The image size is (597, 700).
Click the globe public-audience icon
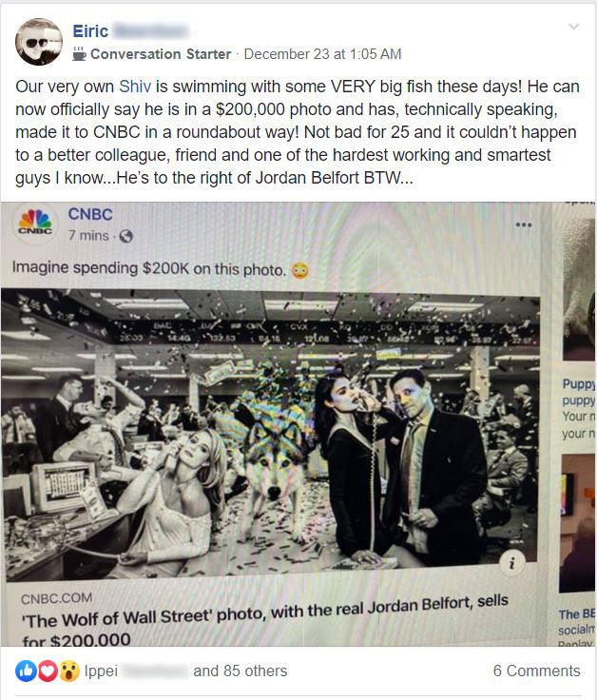click(x=126, y=236)
